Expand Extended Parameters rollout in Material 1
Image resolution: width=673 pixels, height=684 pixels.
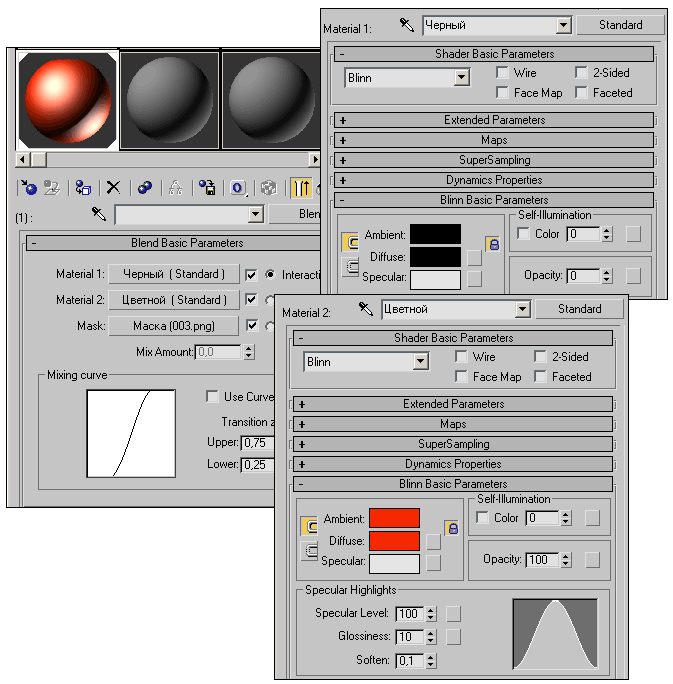(x=494, y=120)
